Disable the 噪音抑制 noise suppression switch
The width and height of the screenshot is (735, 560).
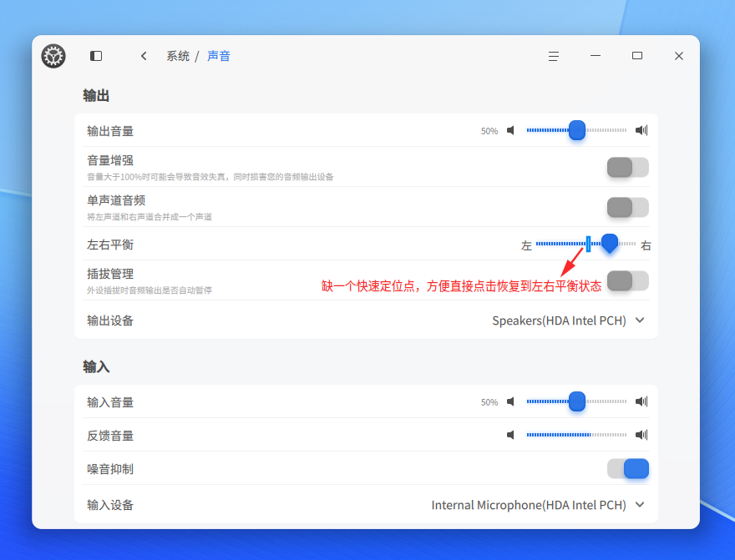[x=627, y=469]
